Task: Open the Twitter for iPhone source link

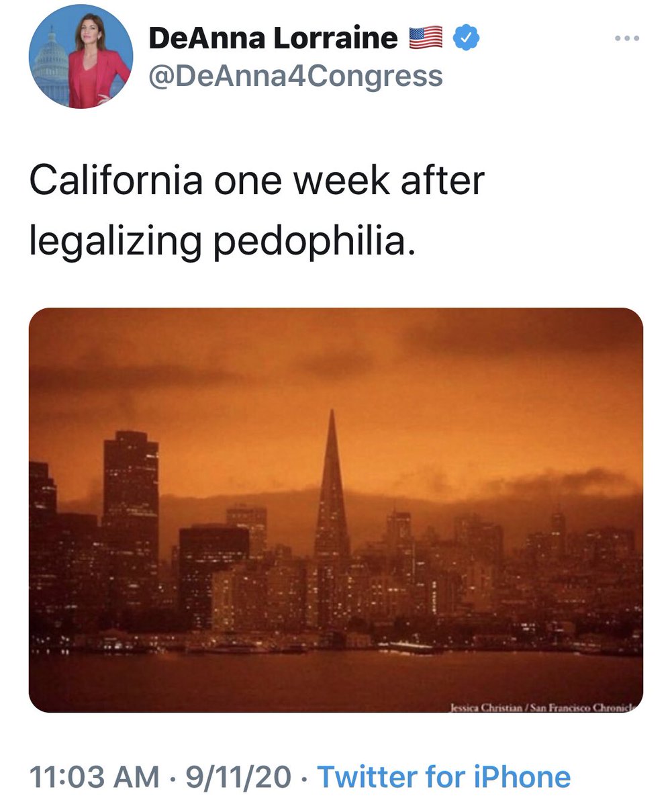Action: point(444,777)
